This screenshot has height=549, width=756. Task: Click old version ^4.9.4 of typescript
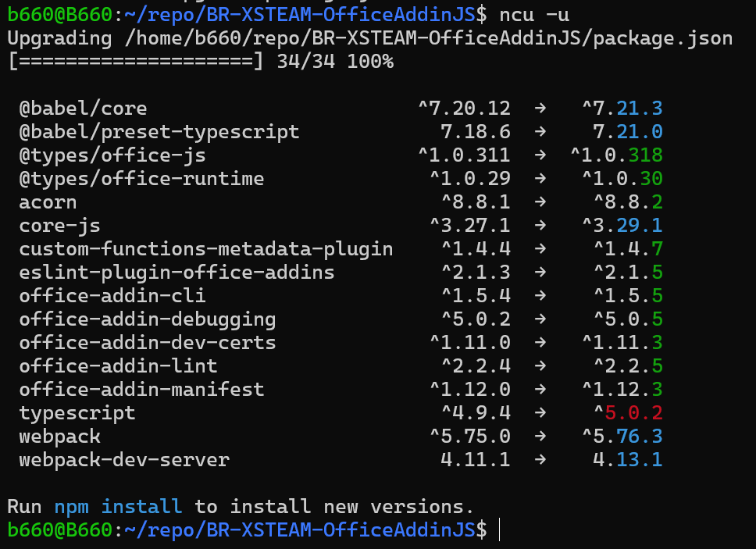pyautogui.click(x=476, y=413)
